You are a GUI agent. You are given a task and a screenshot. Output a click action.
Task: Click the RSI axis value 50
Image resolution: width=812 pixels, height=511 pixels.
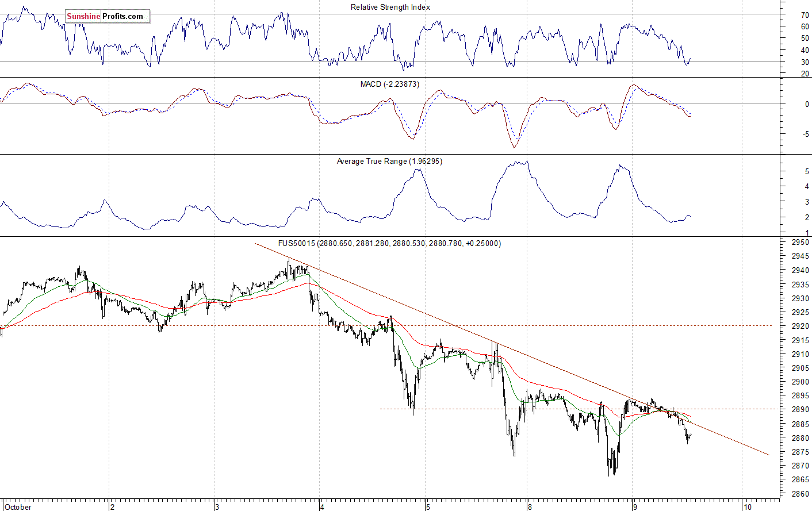point(805,39)
